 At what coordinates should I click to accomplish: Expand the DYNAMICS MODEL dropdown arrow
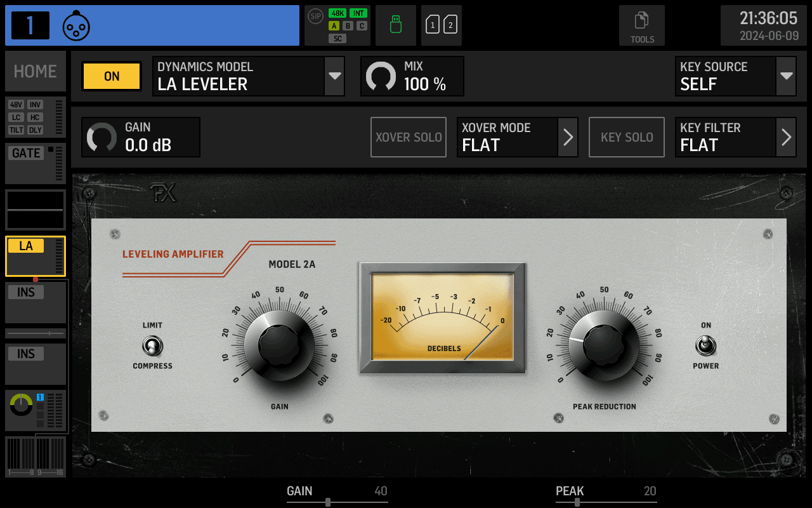pos(334,76)
